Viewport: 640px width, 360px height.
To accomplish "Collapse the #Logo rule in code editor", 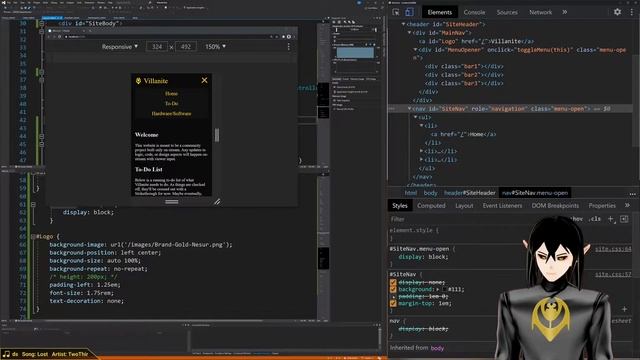I will 33,236.
